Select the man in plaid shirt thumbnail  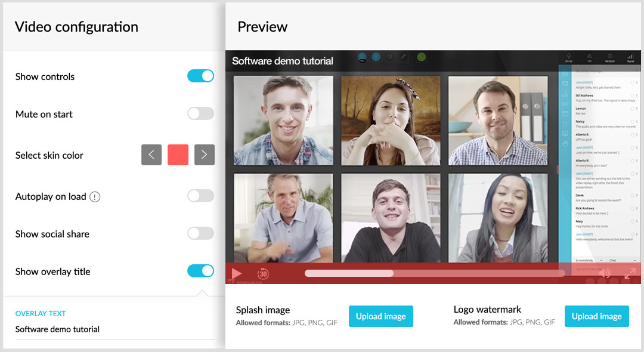click(x=283, y=121)
